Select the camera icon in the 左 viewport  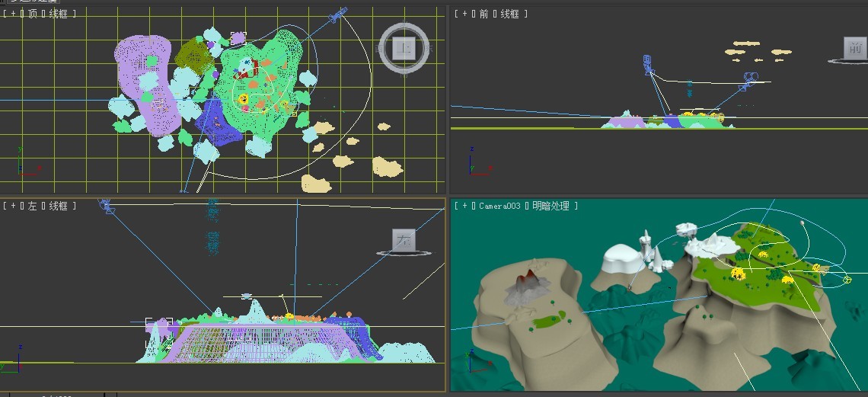pos(106,206)
